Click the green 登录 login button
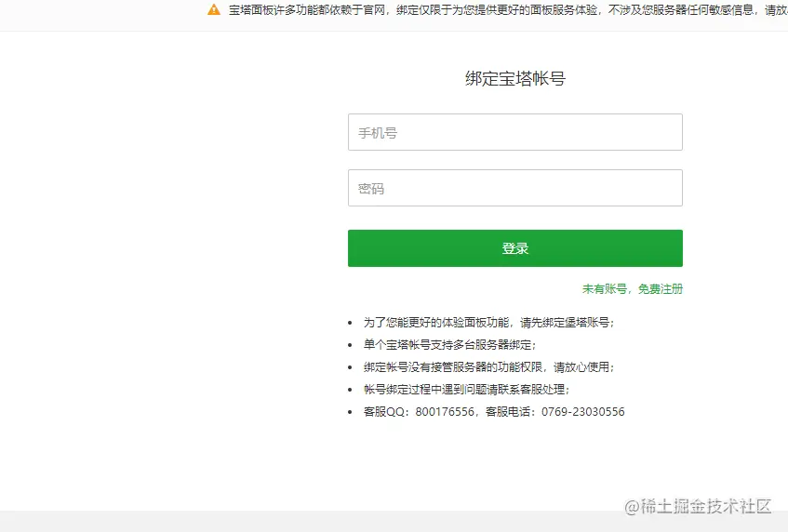Viewport: 788px width, 532px height. coord(515,248)
